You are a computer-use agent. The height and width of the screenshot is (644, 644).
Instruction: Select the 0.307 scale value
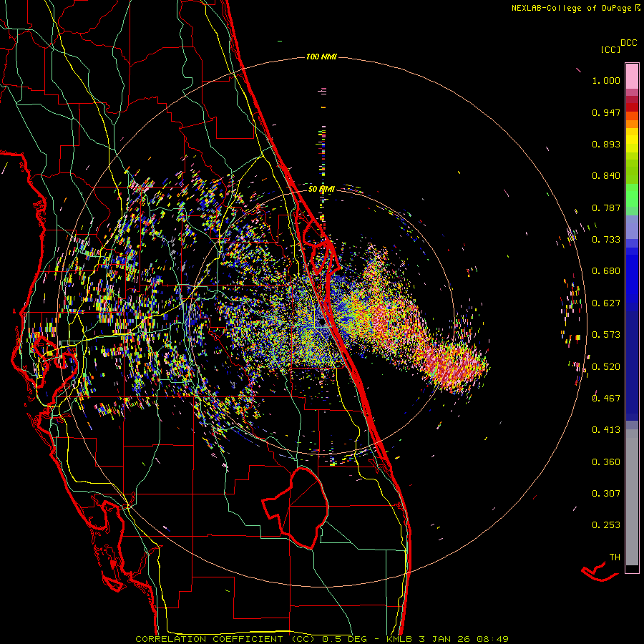(x=606, y=494)
